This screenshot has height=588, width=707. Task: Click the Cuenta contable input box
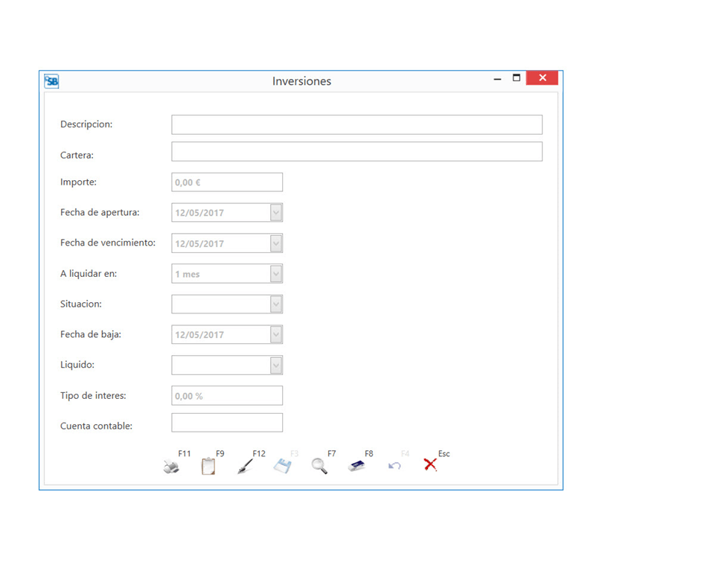point(227,423)
